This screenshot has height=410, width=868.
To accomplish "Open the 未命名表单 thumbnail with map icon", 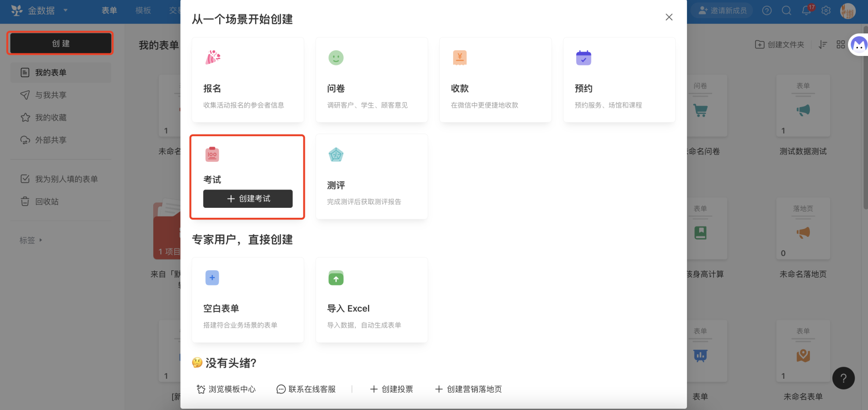I will tap(803, 351).
